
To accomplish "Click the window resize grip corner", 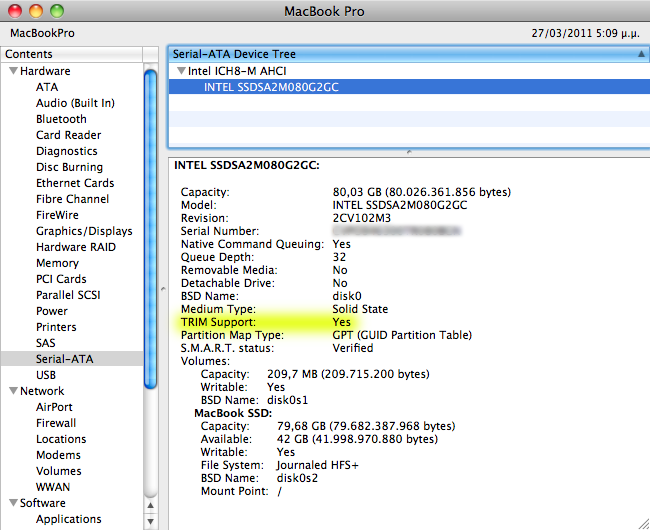I will tap(644, 524).
